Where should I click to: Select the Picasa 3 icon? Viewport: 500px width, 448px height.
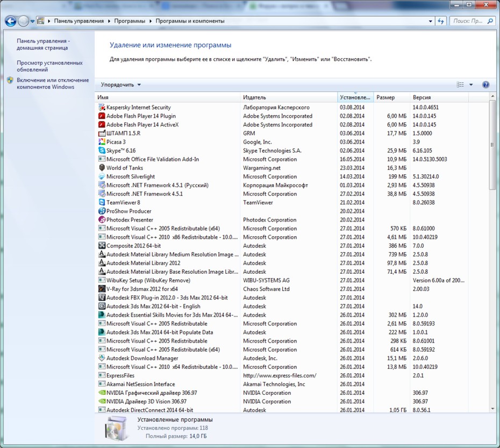(102, 141)
